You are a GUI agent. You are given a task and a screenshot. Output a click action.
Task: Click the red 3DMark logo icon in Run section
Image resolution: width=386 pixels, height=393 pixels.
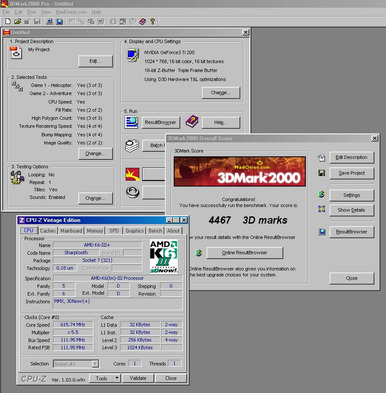pyautogui.click(x=132, y=174)
